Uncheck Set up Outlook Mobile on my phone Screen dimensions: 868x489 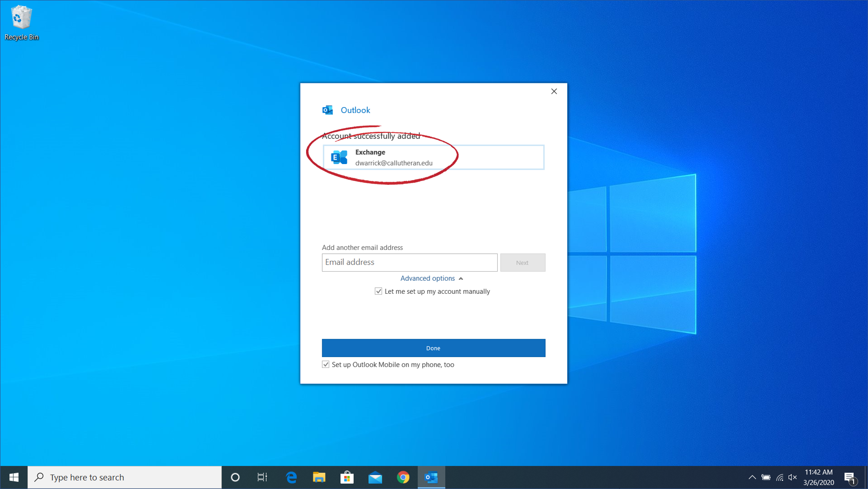(x=326, y=364)
